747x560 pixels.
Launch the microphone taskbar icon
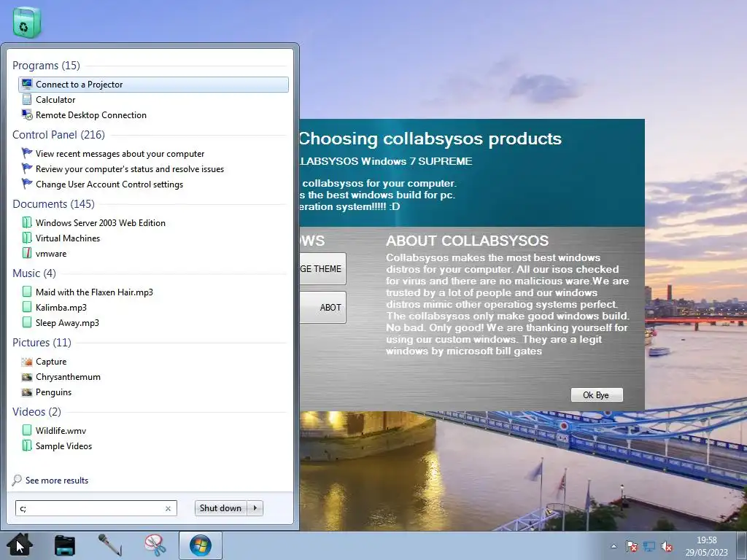(109, 545)
